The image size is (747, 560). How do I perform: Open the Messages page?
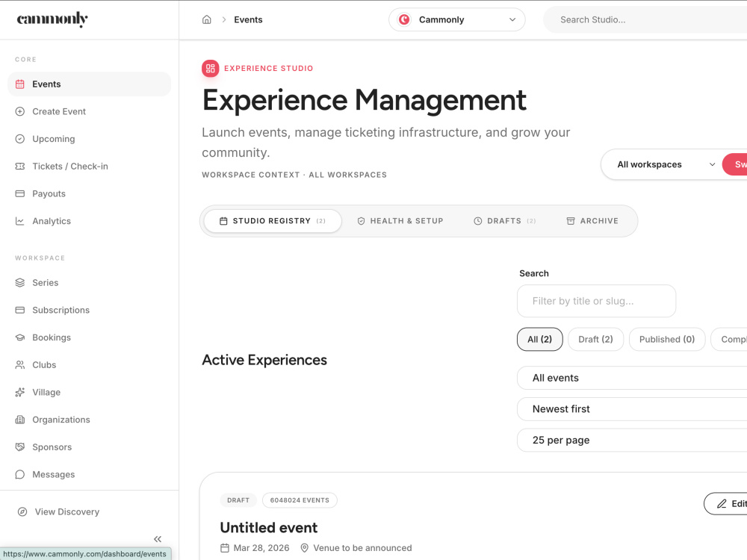[89, 474]
